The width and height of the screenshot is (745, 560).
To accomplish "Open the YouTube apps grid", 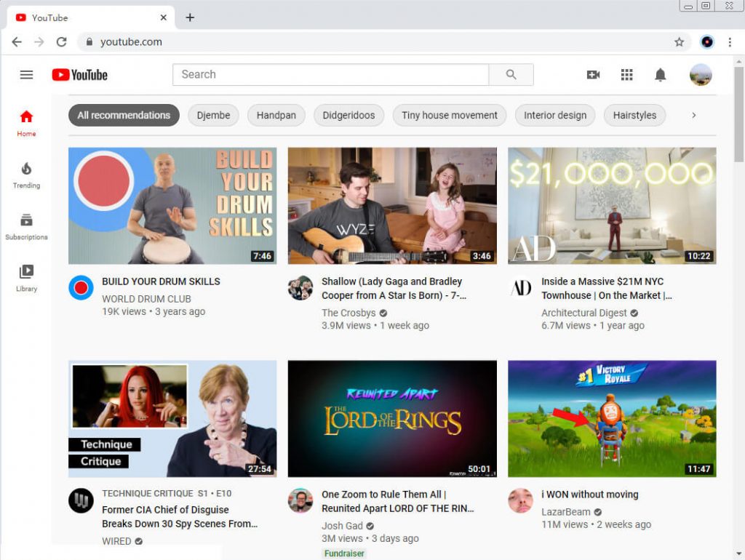I will [x=626, y=75].
